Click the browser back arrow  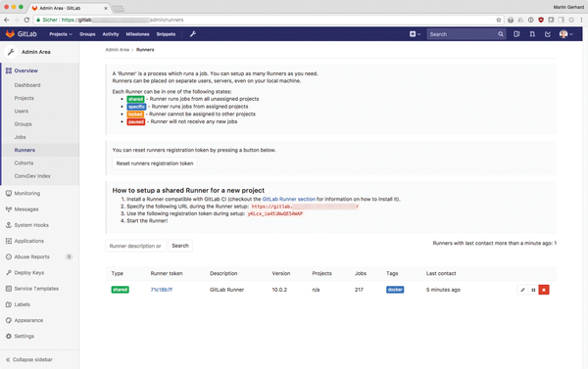[x=7, y=20]
